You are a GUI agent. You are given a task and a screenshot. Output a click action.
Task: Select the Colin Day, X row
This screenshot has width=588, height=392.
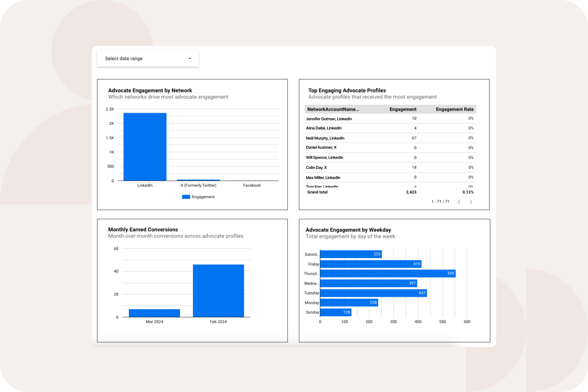pos(316,167)
